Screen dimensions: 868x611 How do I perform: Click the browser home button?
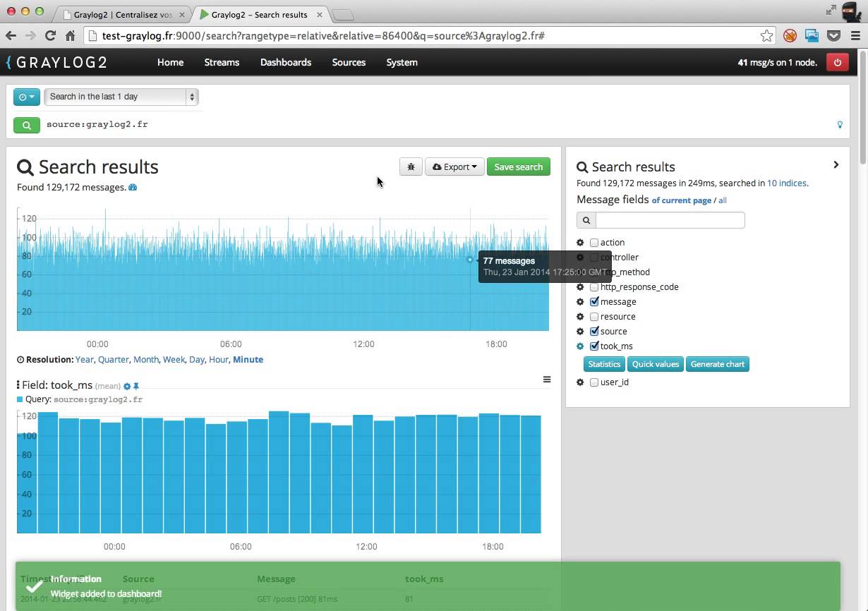(x=70, y=35)
